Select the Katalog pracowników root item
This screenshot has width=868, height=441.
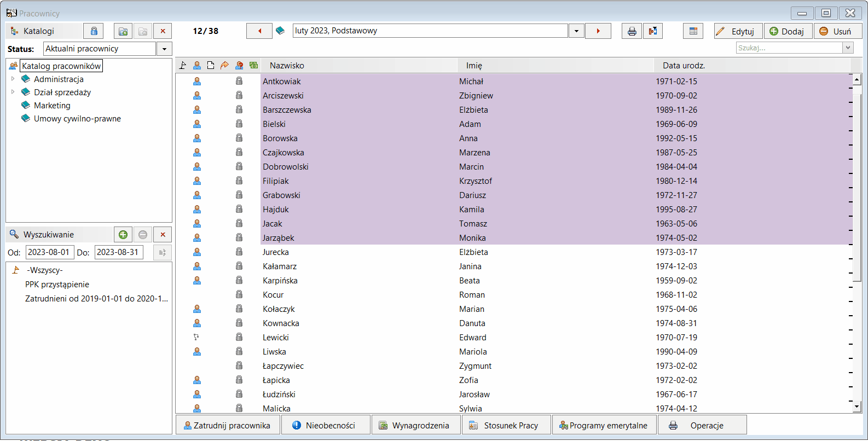(61, 66)
